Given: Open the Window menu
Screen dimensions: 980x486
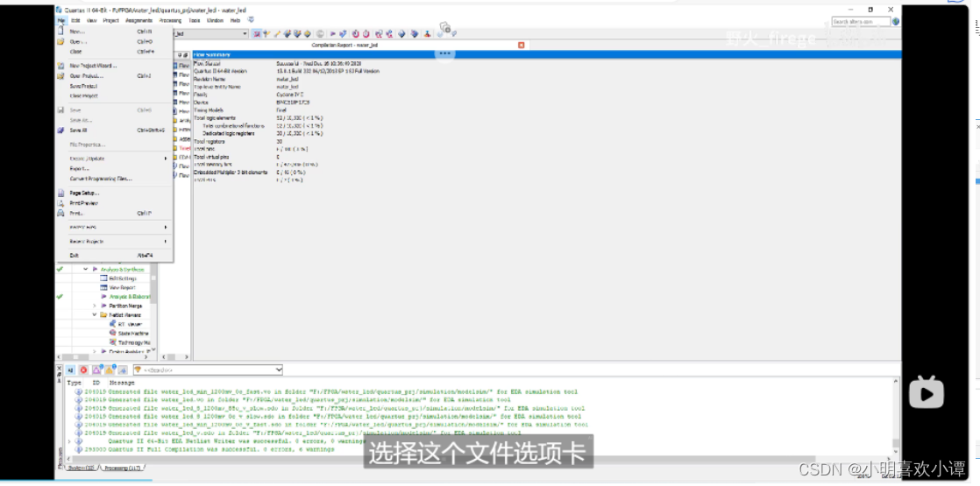Looking at the screenshot, I should pos(215,21).
